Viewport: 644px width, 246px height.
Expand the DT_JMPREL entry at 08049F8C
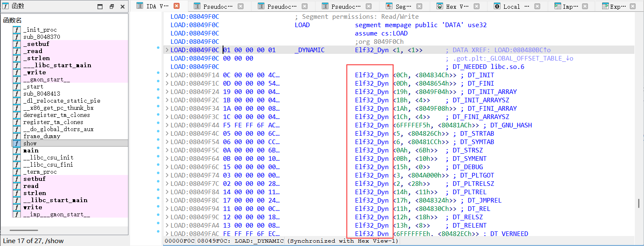click(x=167, y=200)
